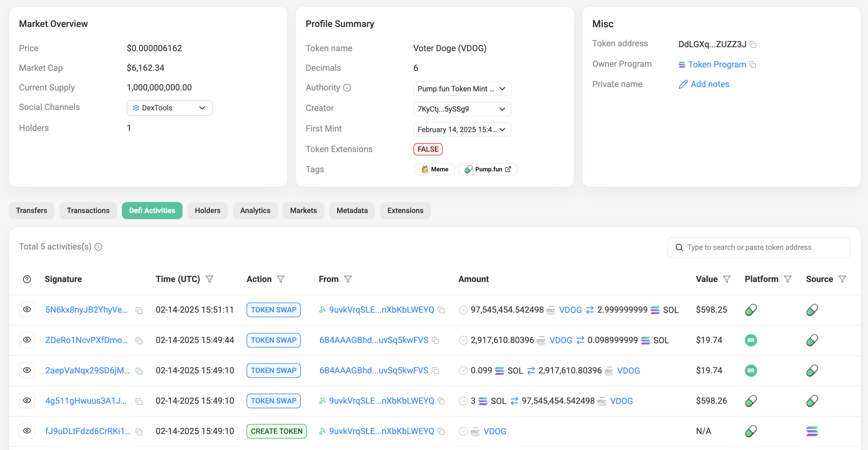Expand the DexTools social channels dropdown
The width and height of the screenshot is (868, 450).
point(169,108)
